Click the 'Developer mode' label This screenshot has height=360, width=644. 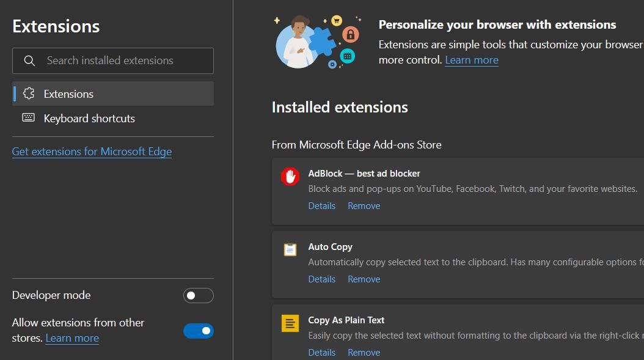click(x=51, y=295)
